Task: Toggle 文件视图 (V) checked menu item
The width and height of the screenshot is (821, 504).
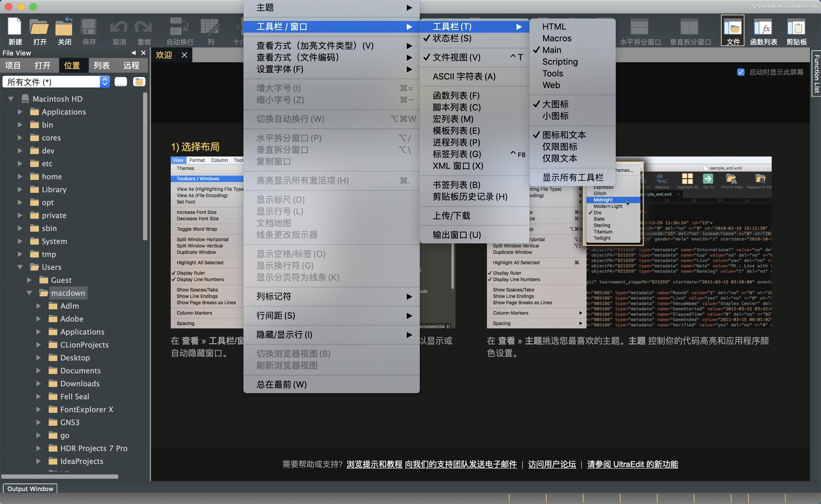Action: (474, 57)
